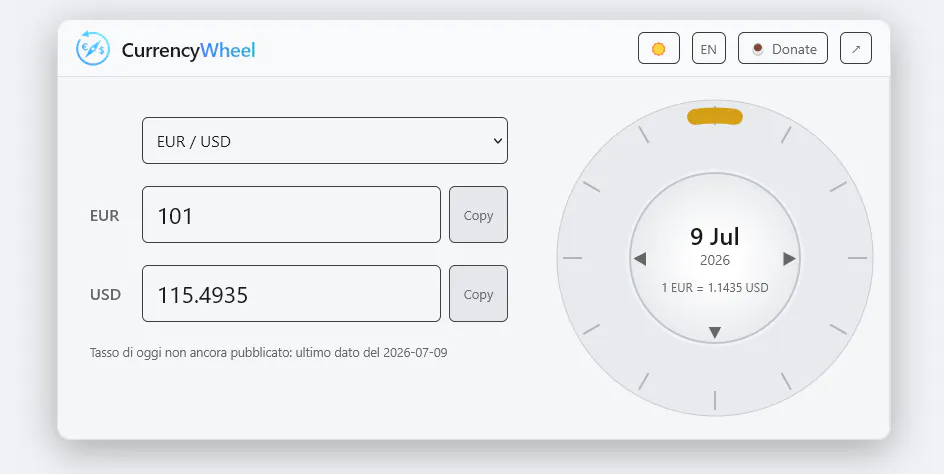Focus the EUR amount field showing 101
Image resolution: width=944 pixels, height=474 pixels.
tap(291, 214)
